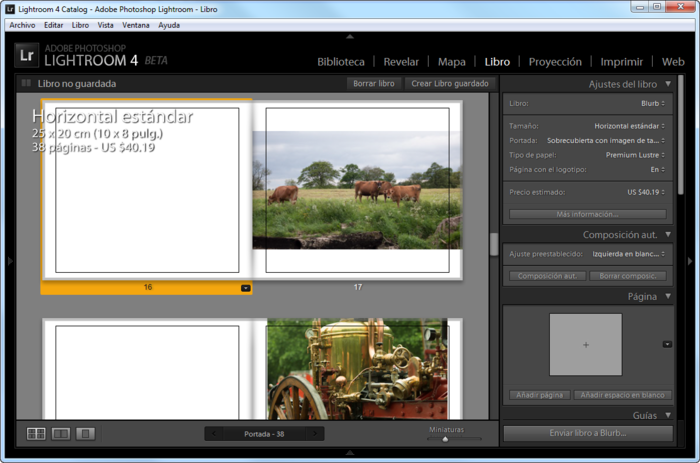The height and width of the screenshot is (463, 700).
Task: Click page layout preview with plus sign
Action: (x=585, y=344)
